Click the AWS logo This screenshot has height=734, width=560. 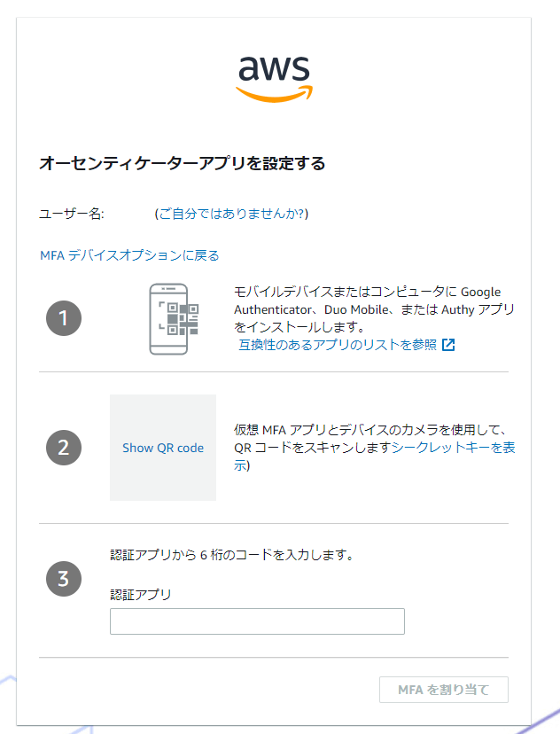274,79
